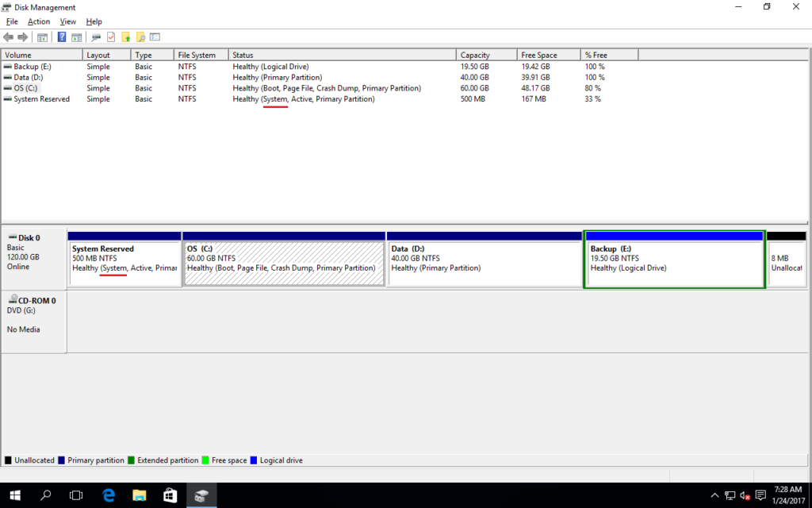Open the Action Center from system tray
Viewport: 812px width, 508px height.
pos(760,495)
